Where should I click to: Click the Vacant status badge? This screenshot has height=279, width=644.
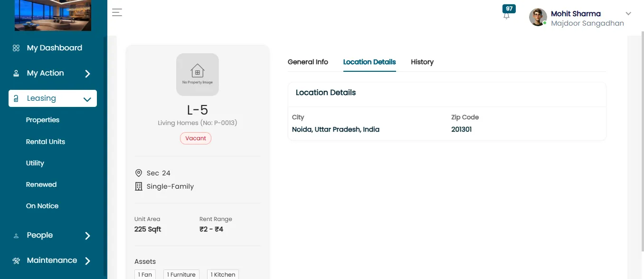196,138
